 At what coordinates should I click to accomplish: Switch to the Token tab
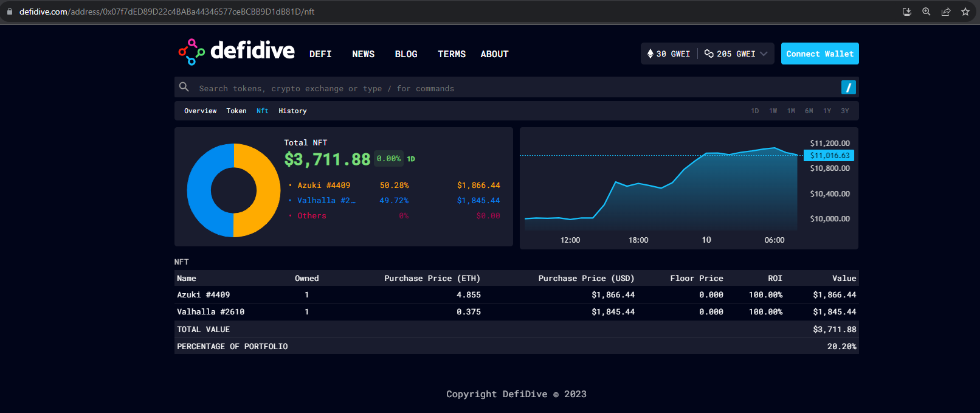pyautogui.click(x=236, y=111)
